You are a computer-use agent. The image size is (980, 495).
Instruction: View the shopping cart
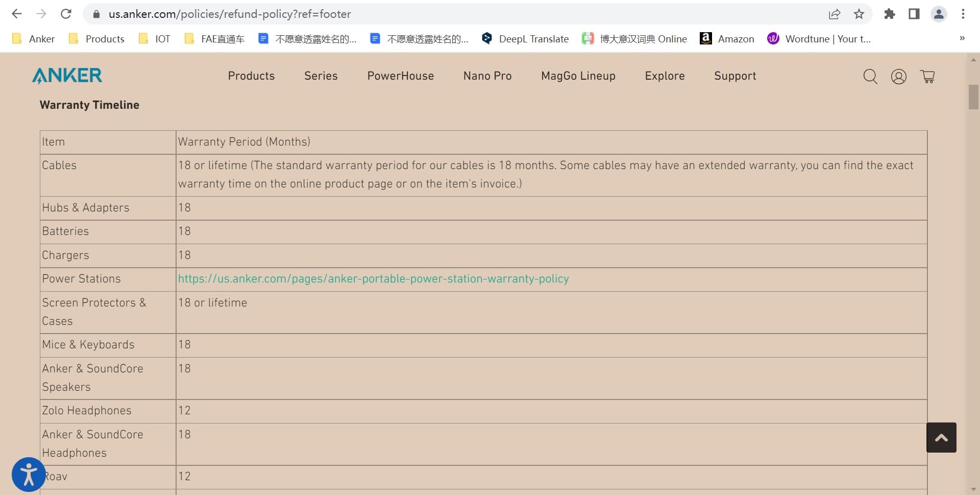coord(927,77)
